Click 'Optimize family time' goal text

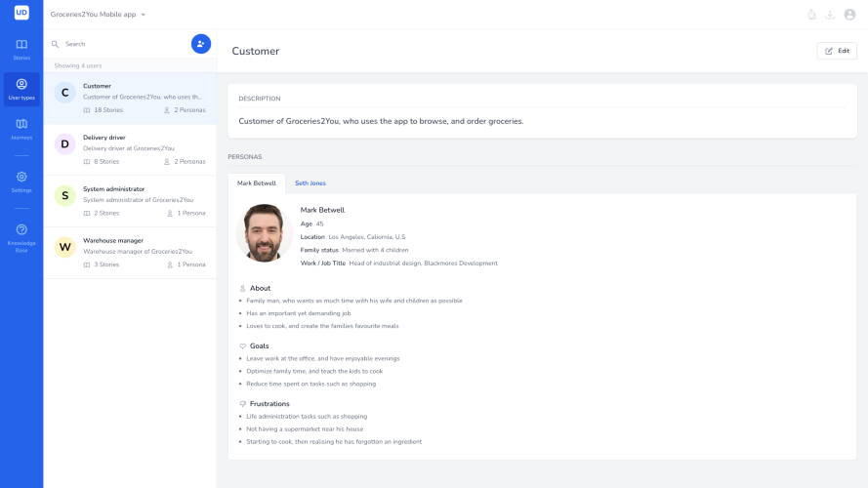point(314,371)
